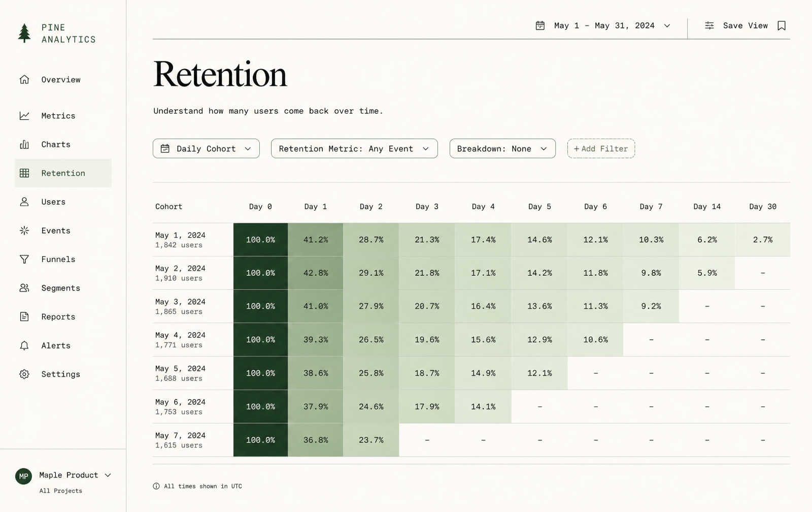
Task: Click the Retention grid icon
Action: point(24,173)
